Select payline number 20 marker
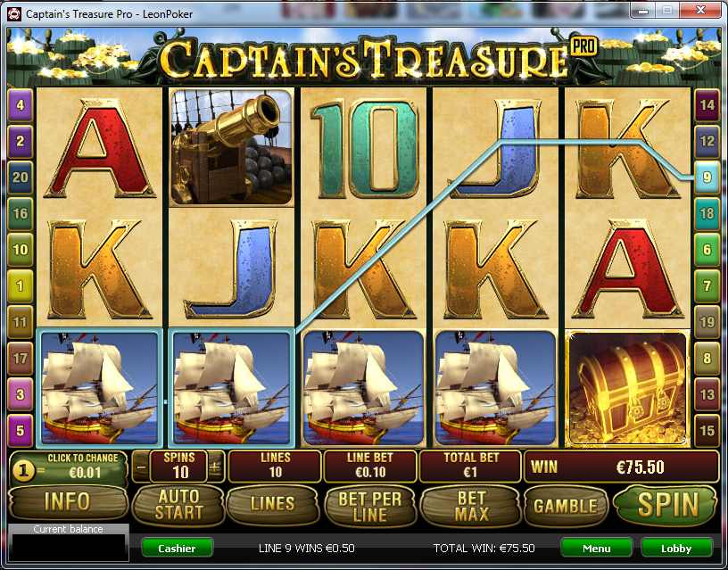 (20, 177)
